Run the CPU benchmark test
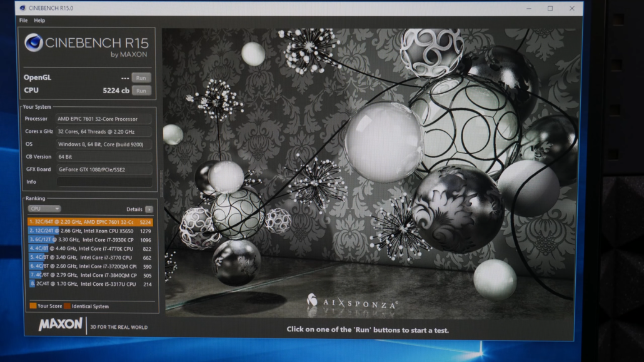 [141, 91]
